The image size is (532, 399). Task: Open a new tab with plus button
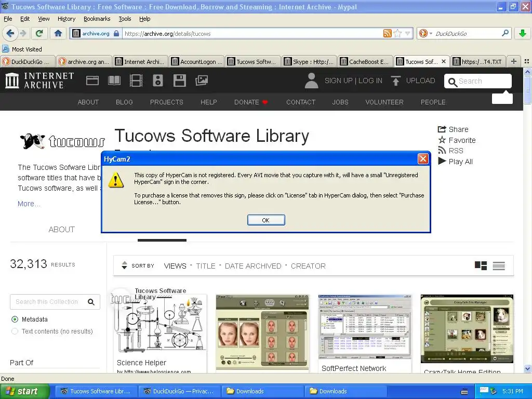(514, 61)
